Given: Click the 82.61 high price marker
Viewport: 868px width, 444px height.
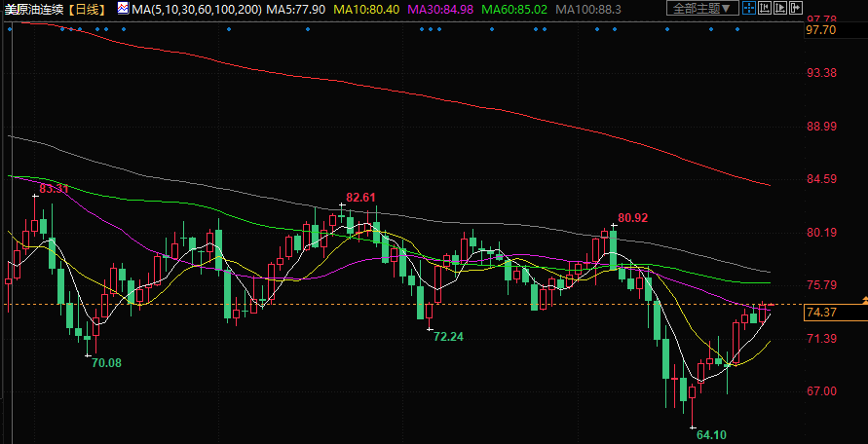Looking at the screenshot, I should point(360,198).
